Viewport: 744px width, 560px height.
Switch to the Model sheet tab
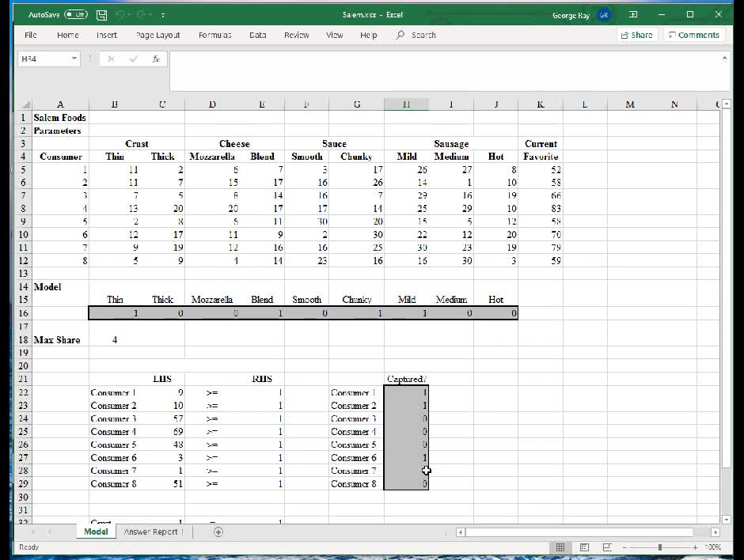coord(96,532)
